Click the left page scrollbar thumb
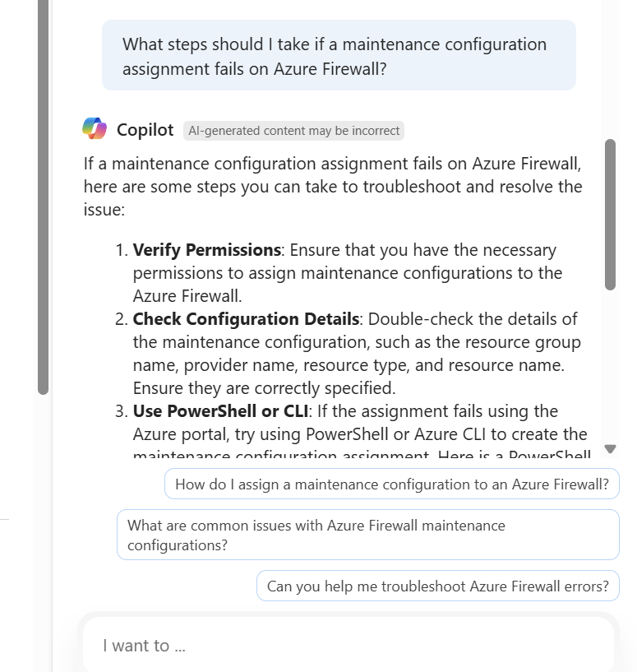Screen dimensions: 637x672 pos(43,197)
